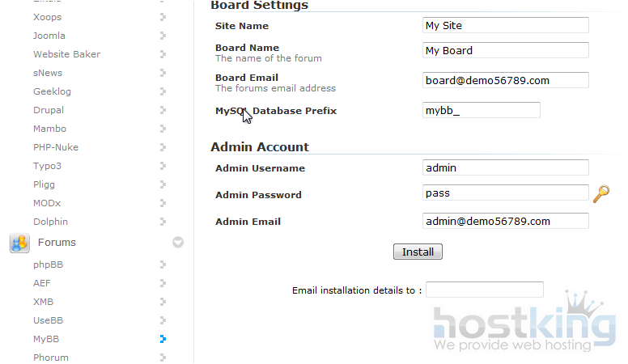The width and height of the screenshot is (628, 364).
Task: Click the Board Email input box
Action: [x=505, y=80]
